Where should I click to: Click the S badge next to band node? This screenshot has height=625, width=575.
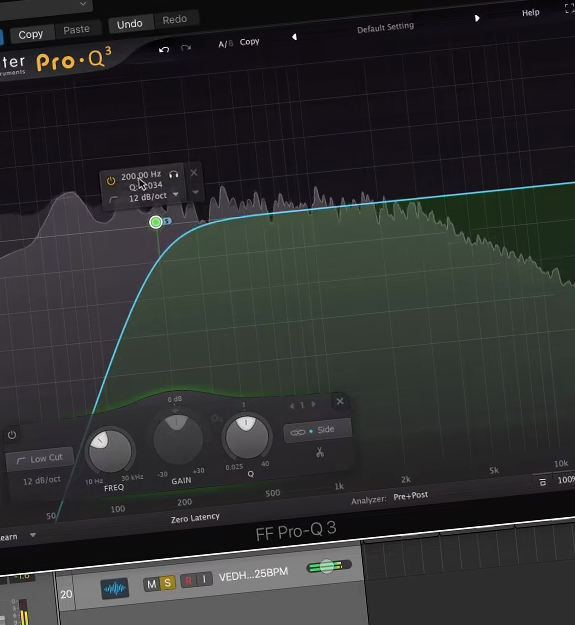(x=167, y=221)
